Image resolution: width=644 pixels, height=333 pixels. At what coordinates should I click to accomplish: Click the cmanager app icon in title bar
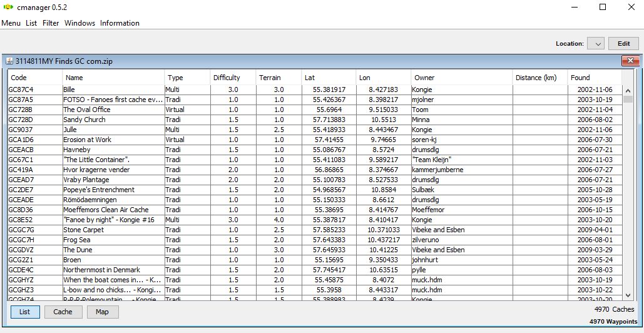[8, 7]
